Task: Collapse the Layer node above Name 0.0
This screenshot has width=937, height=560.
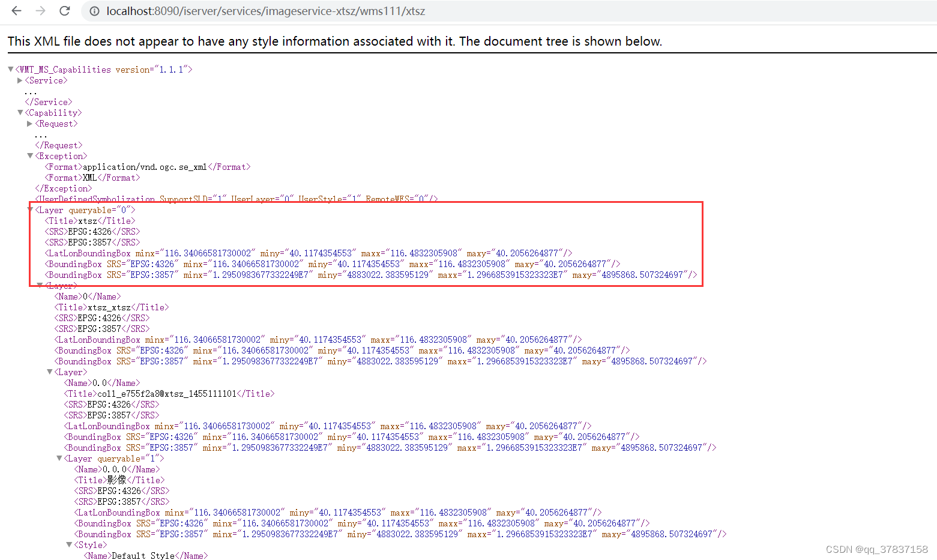Action: pos(50,372)
